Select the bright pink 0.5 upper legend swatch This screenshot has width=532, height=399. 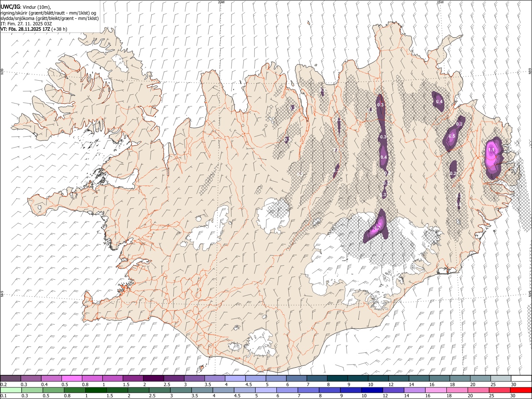[71, 378]
